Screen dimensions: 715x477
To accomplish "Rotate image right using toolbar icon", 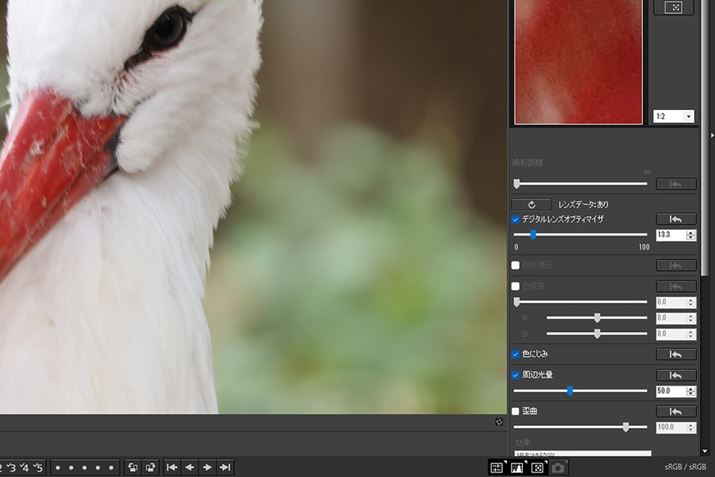I will 150,467.
